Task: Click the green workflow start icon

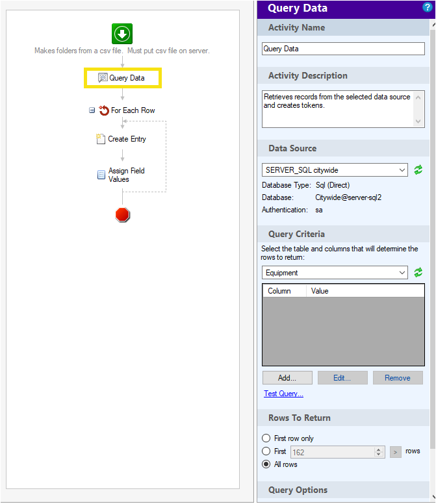Action: [x=122, y=34]
